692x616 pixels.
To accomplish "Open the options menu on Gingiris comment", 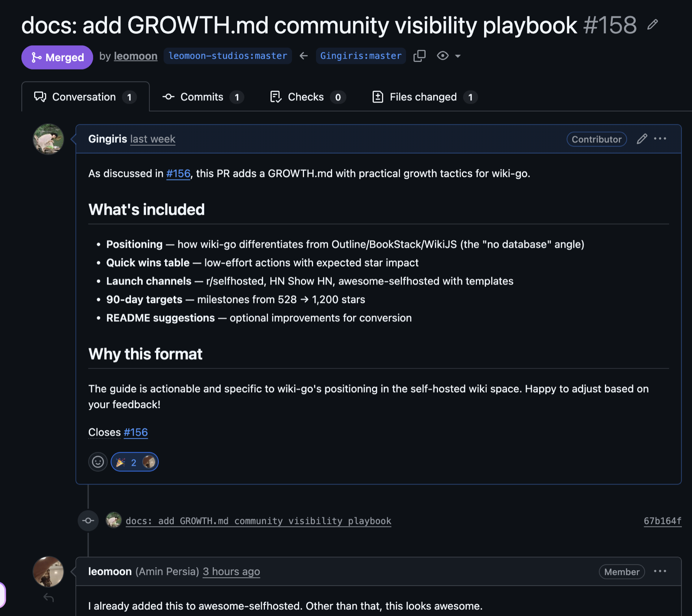I will point(660,139).
